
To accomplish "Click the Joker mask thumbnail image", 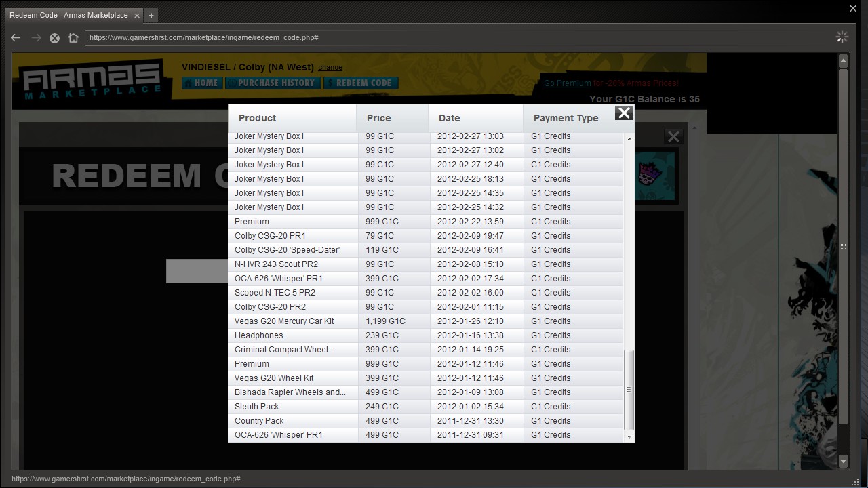I will pyautogui.click(x=655, y=176).
